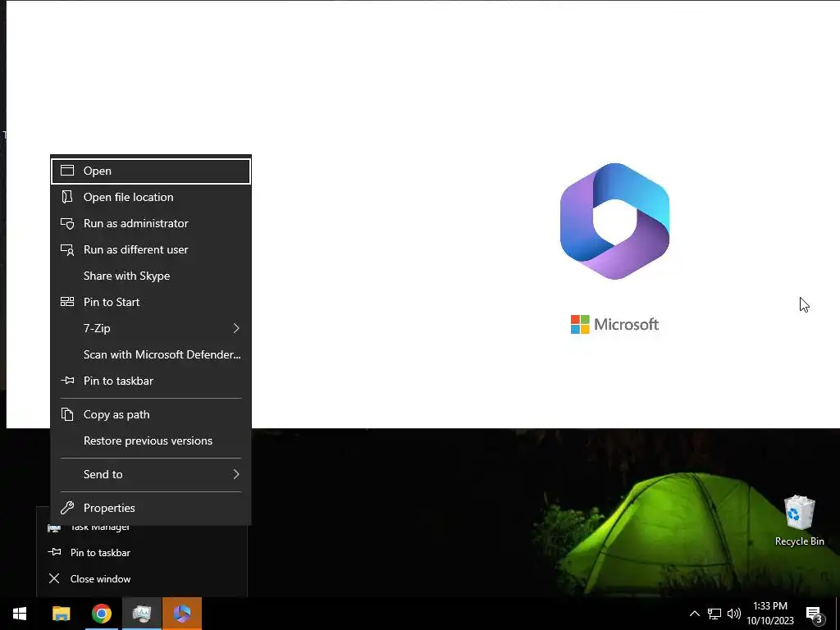
Task: Choose Close window in jump list
Action: (142, 579)
